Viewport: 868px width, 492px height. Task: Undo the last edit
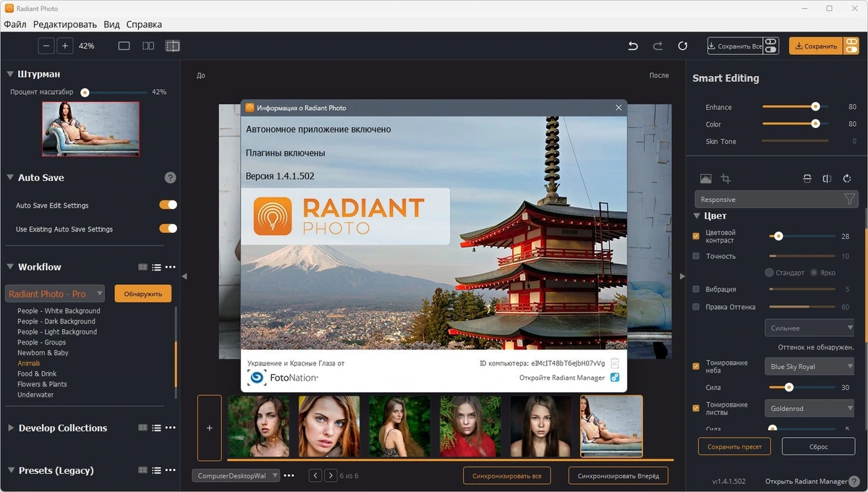(x=633, y=46)
